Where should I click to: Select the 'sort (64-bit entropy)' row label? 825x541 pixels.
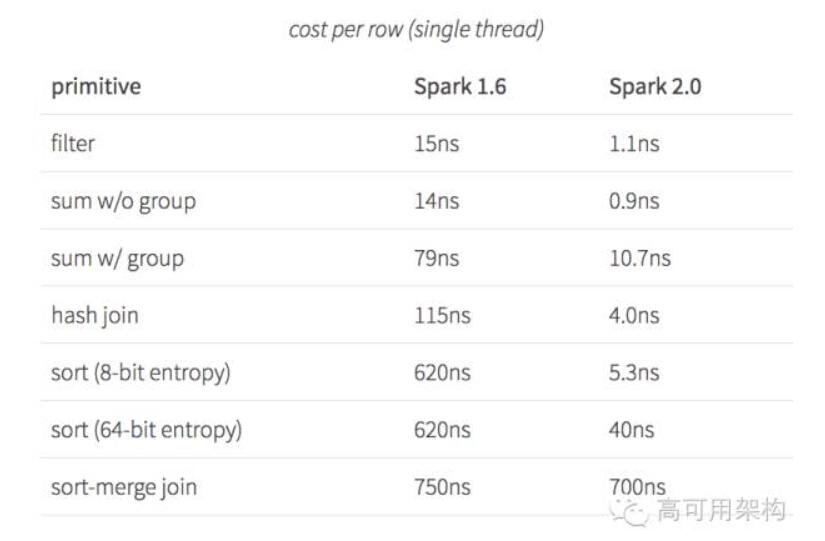(x=146, y=430)
